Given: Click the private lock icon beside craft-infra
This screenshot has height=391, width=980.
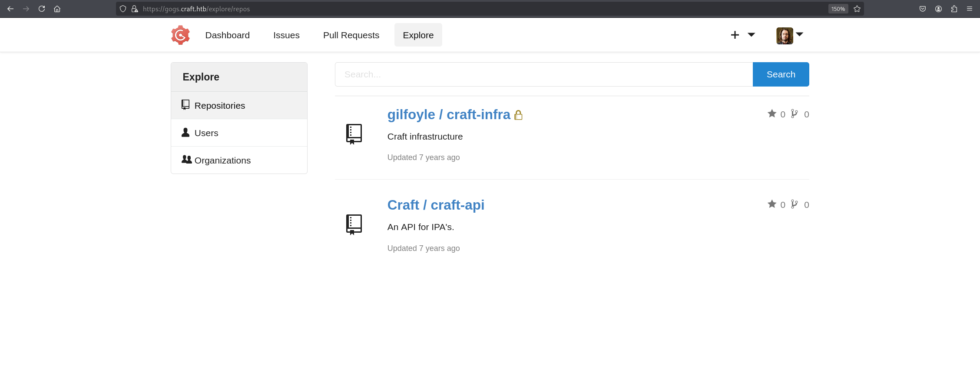Looking at the screenshot, I should (x=518, y=115).
